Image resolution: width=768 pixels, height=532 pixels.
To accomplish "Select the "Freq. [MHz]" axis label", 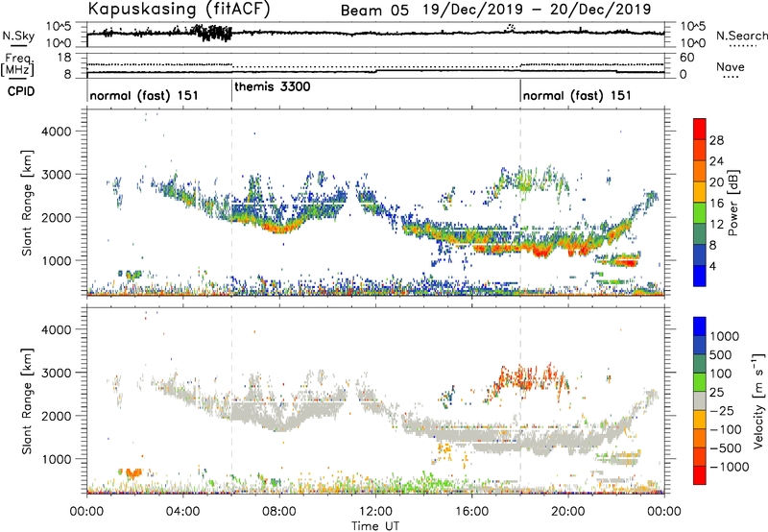I will click(17, 64).
